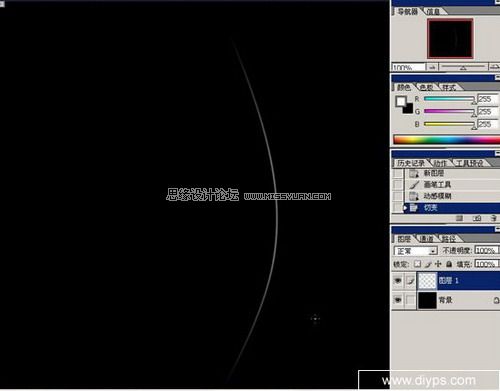Switch to the 动作 actions tab
500x391 pixels.
[440, 163]
